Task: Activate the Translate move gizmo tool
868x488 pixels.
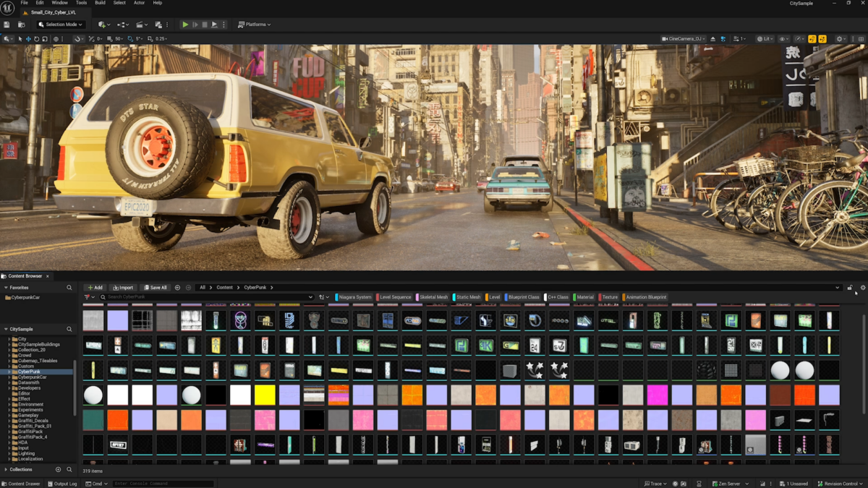Action: click(28, 39)
